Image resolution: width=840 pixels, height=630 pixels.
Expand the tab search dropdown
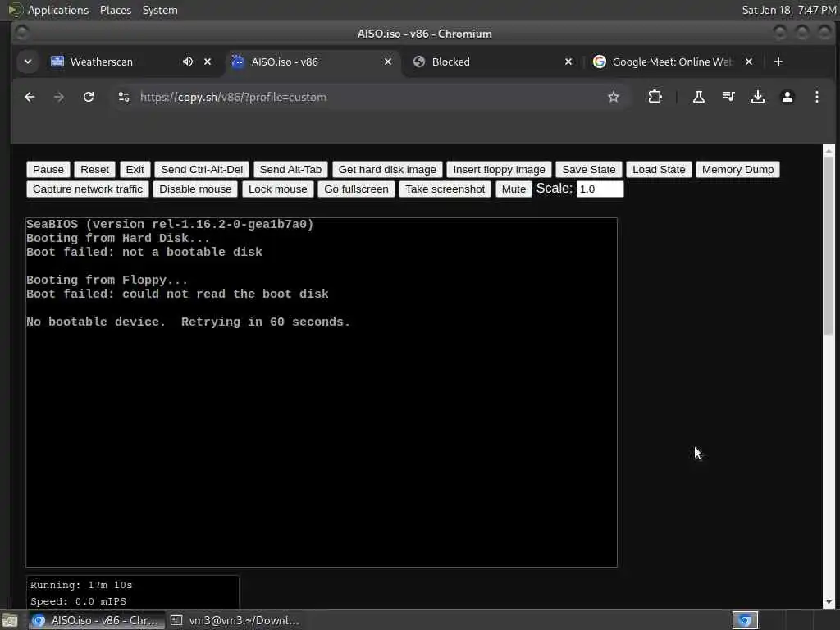[x=28, y=62]
